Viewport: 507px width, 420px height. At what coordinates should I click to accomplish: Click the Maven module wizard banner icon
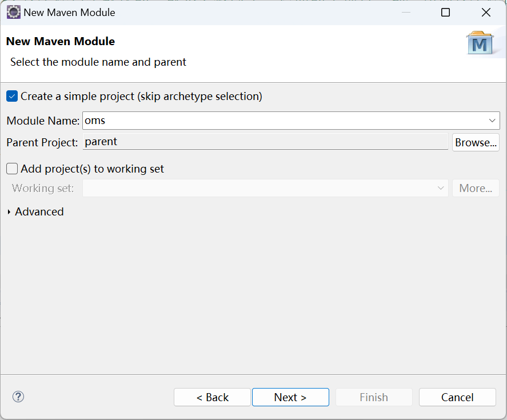pyautogui.click(x=479, y=43)
